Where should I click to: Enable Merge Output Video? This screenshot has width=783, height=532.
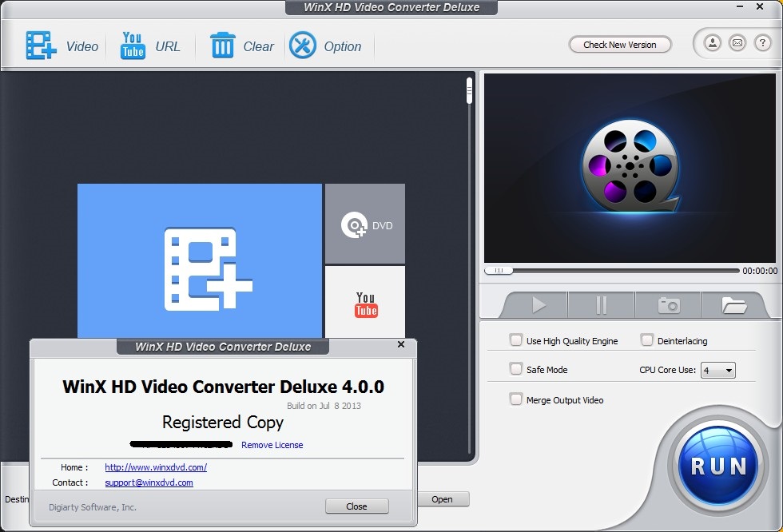point(516,399)
